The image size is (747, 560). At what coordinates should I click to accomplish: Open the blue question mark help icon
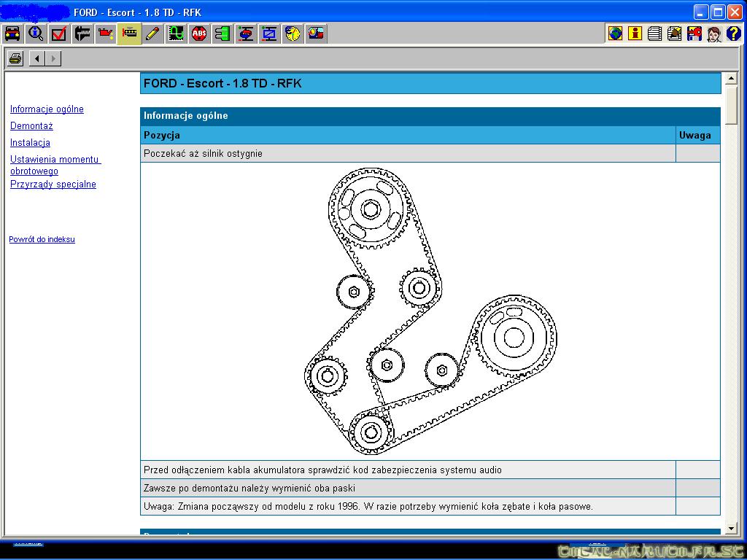click(x=733, y=34)
